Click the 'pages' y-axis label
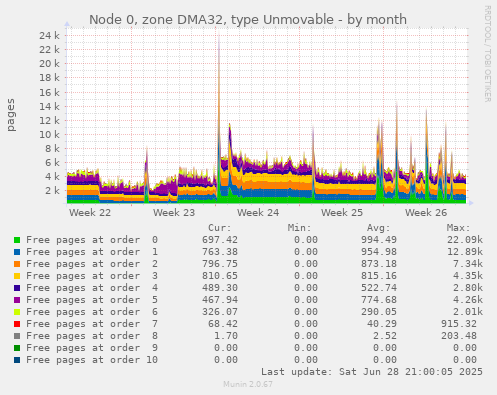 coord(11,115)
